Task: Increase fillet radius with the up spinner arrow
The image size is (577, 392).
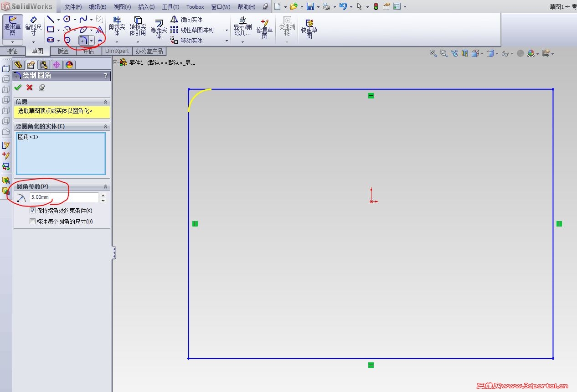Action: [x=103, y=195]
